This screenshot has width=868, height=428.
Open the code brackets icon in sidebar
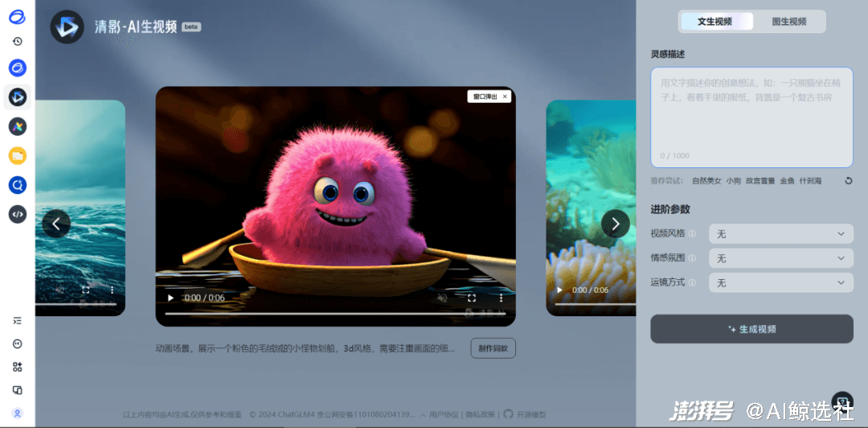pyautogui.click(x=17, y=214)
